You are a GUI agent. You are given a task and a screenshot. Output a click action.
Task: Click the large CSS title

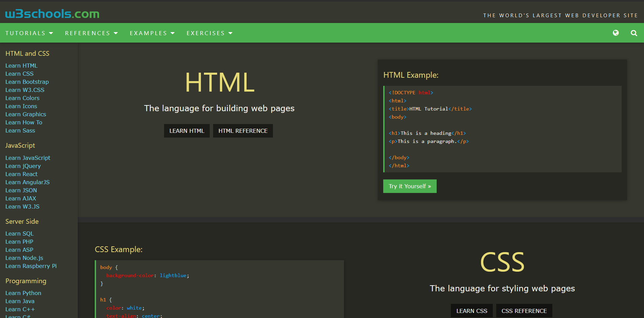(502, 262)
